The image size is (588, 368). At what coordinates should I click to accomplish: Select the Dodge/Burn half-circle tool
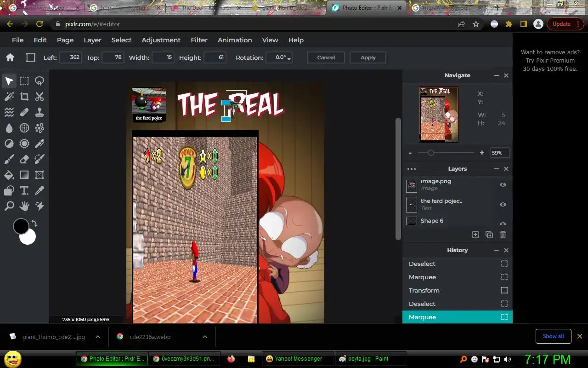(9, 144)
